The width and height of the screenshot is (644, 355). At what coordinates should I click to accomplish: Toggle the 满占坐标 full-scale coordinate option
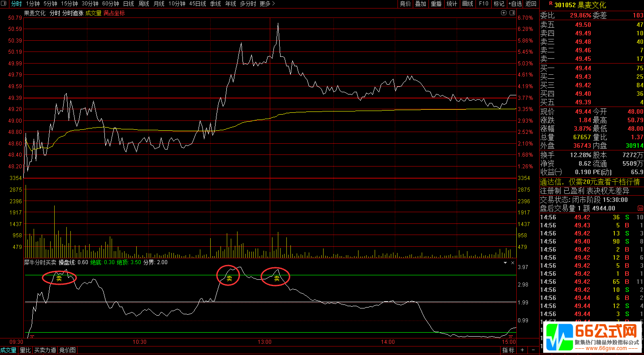(114, 13)
